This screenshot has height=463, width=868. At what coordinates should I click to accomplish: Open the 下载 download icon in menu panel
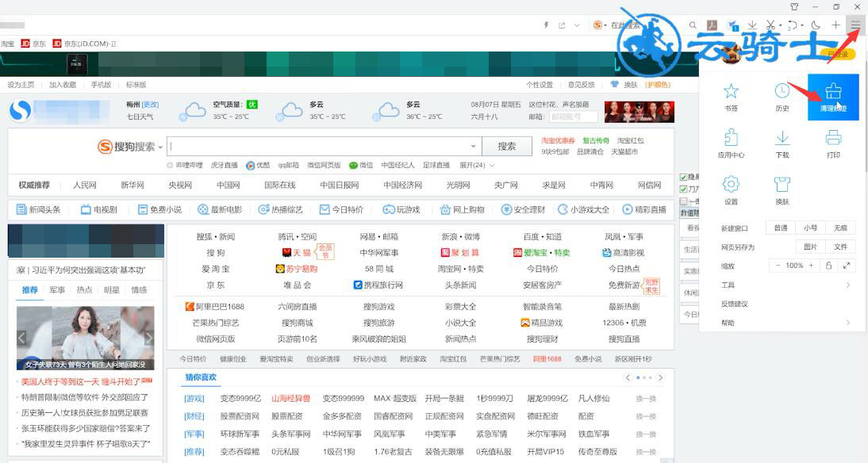coord(782,138)
